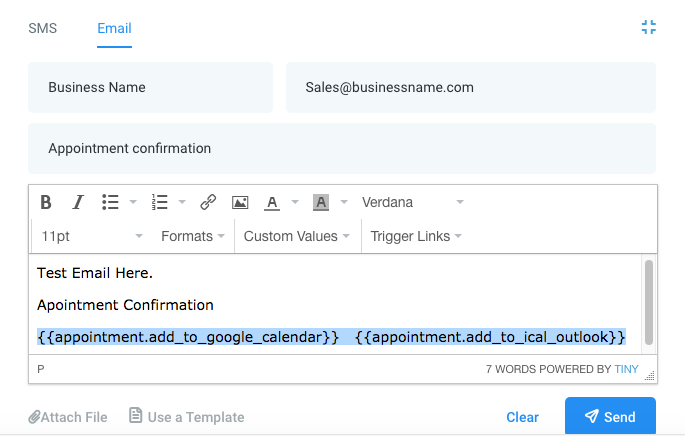The width and height of the screenshot is (685, 436).
Task: Click the insert link chain icon
Action: 208,202
